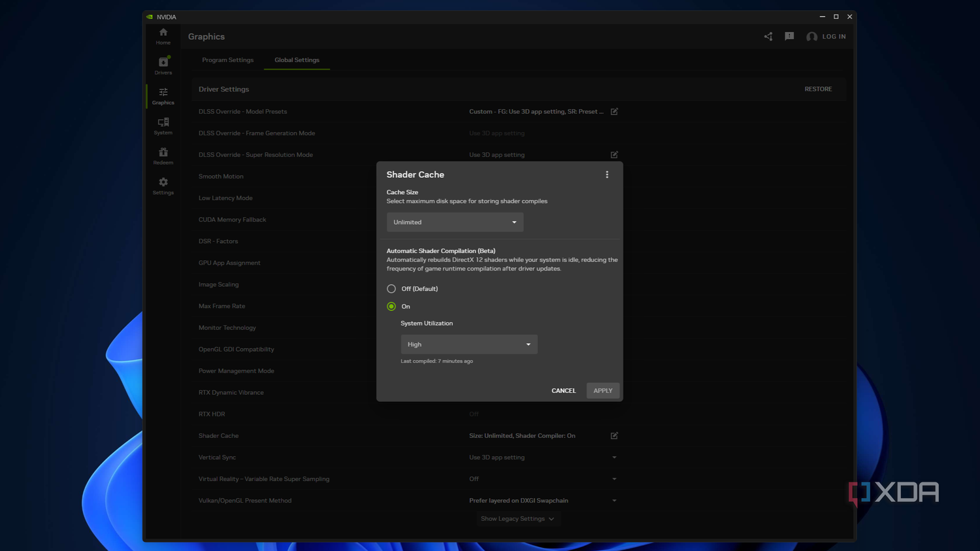The height and width of the screenshot is (551, 980).
Task: Click the 'Custom - FG: Use 3D app setting' value
Action: (x=536, y=112)
